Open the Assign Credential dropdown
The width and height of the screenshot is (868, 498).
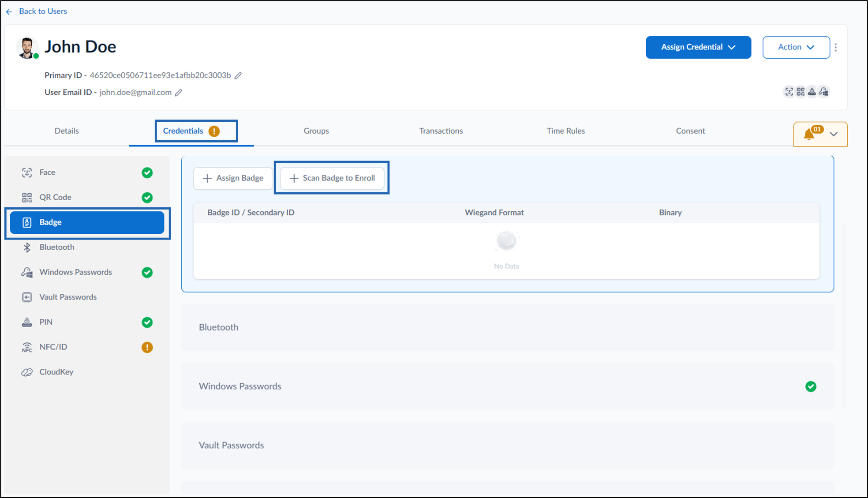tap(699, 47)
